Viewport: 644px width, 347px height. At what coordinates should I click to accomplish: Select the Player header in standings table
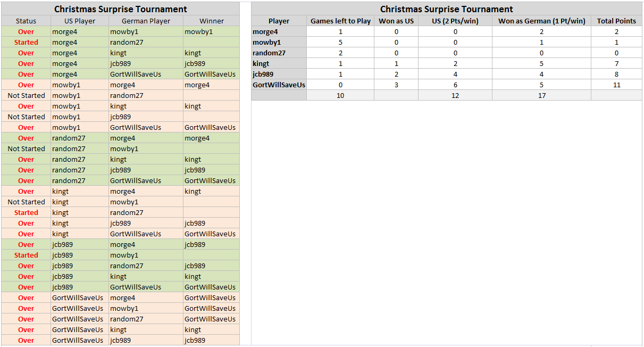tap(279, 21)
